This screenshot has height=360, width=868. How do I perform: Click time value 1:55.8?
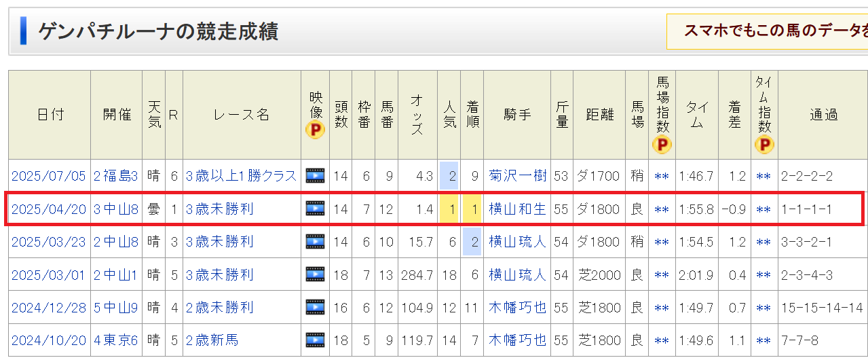tap(696, 209)
